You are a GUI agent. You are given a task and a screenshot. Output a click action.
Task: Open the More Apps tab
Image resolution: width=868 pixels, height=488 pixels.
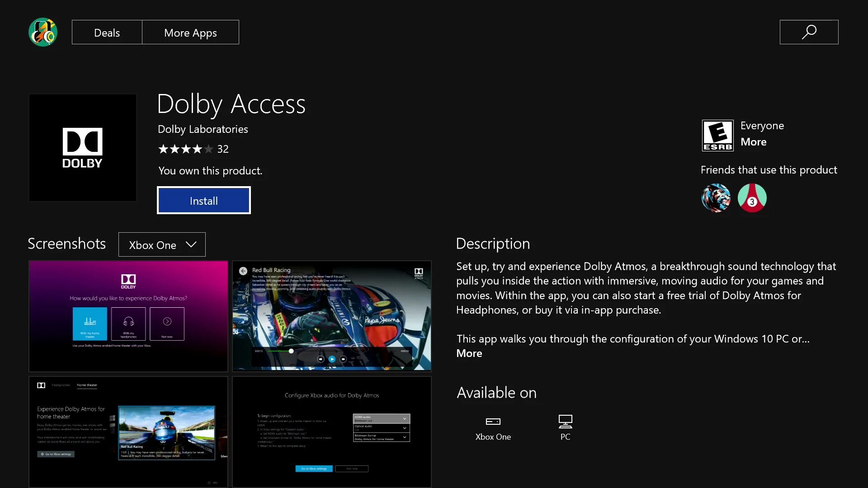(x=190, y=33)
